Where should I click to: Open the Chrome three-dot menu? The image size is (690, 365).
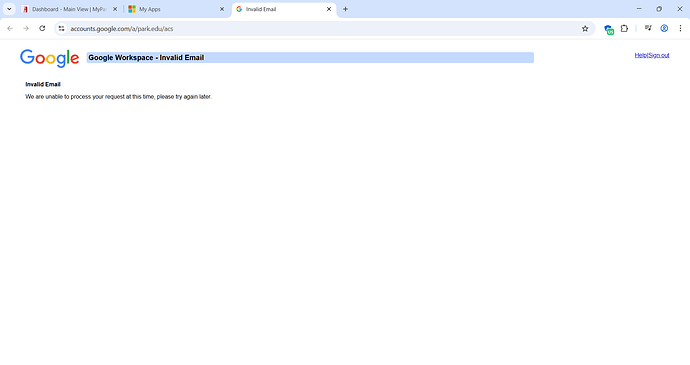(x=680, y=29)
